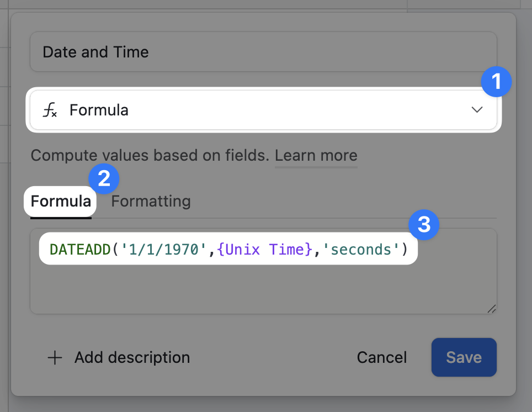Select the Formula tab
532x412 pixels.
[61, 201]
